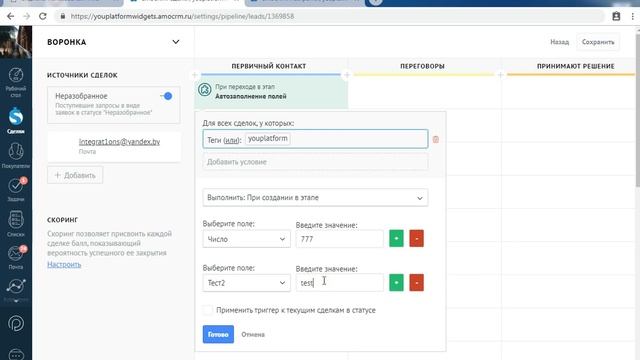The height and width of the screenshot is (360, 640).
Task: Click the browser profile icon
Action: coord(616,16)
